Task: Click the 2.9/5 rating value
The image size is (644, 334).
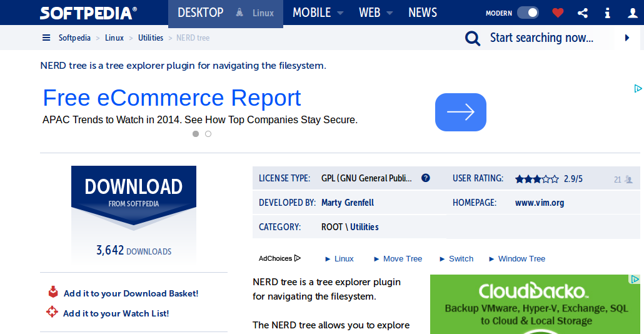Action: click(573, 179)
